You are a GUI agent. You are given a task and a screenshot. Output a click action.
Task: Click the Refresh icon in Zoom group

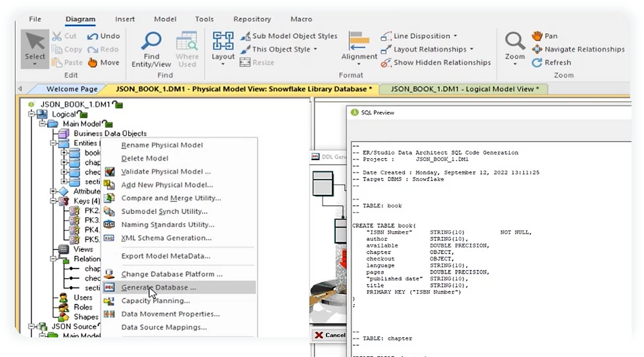click(537, 62)
